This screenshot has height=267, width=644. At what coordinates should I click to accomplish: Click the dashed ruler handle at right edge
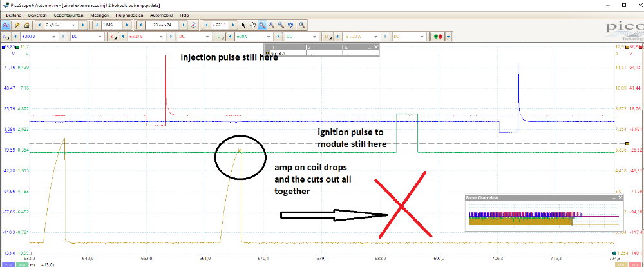tap(628, 143)
